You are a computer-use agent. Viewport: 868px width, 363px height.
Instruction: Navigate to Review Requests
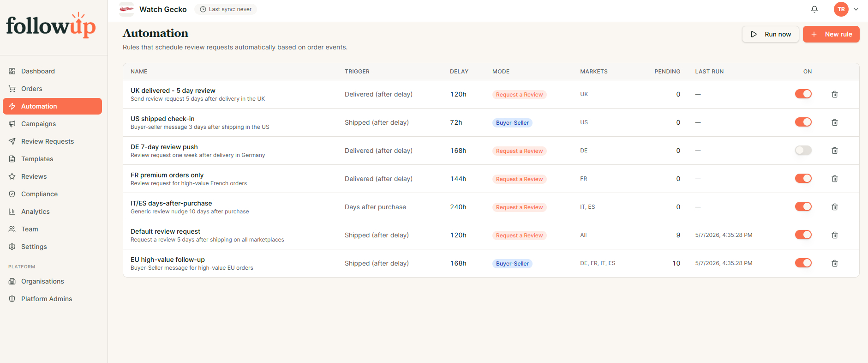[x=52, y=141]
